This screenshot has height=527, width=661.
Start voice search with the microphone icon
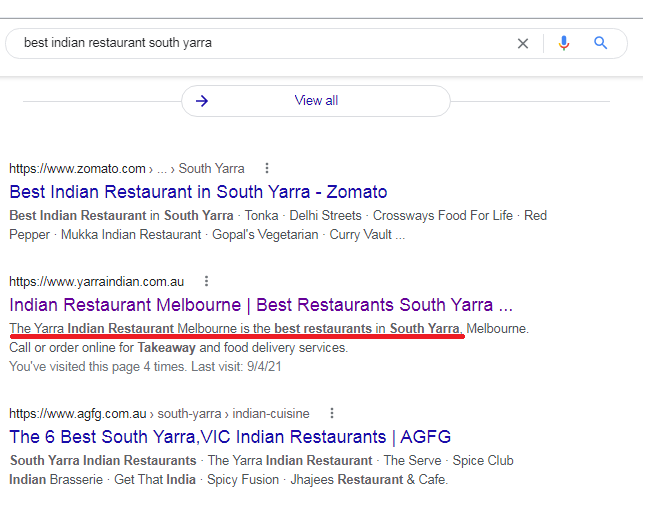coord(564,43)
